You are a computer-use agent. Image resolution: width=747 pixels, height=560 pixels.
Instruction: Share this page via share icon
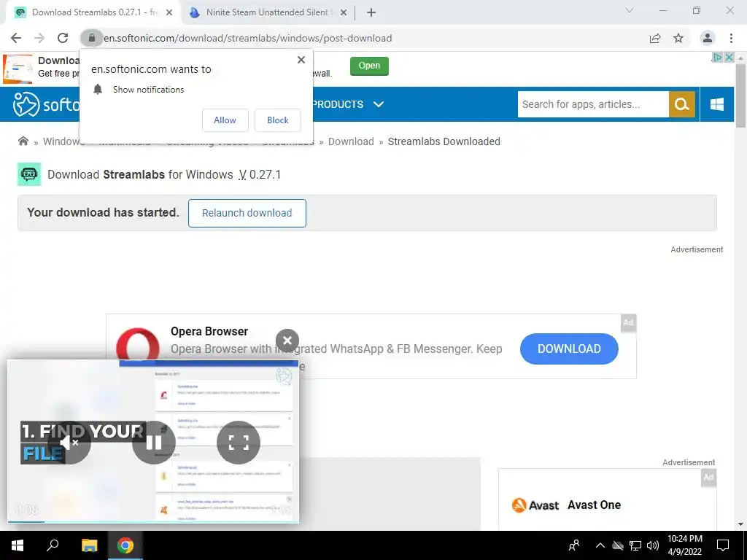click(x=655, y=38)
